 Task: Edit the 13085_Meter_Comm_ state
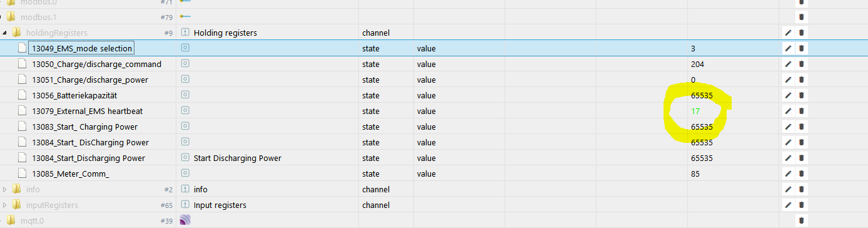788,174
